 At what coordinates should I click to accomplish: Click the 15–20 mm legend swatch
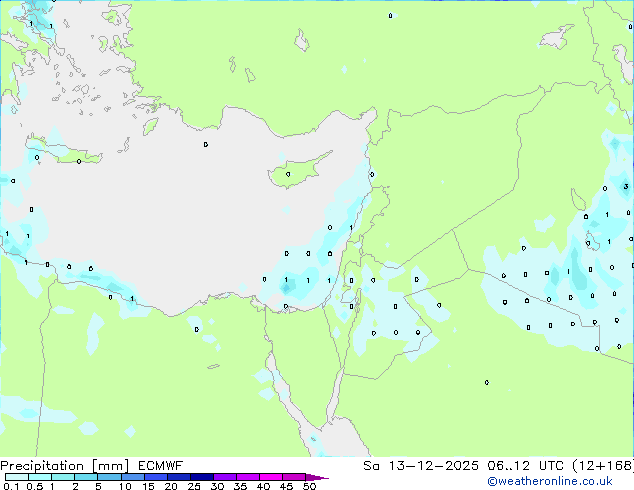155,477
